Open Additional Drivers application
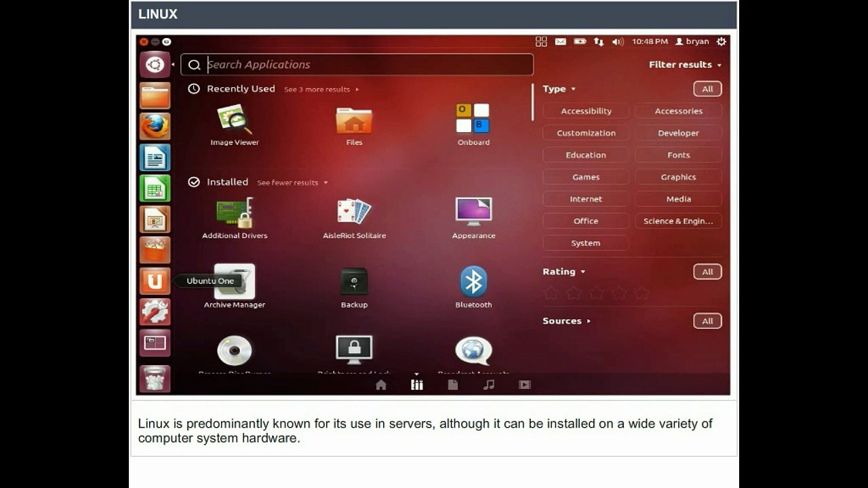The width and height of the screenshot is (868, 488). tap(235, 218)
